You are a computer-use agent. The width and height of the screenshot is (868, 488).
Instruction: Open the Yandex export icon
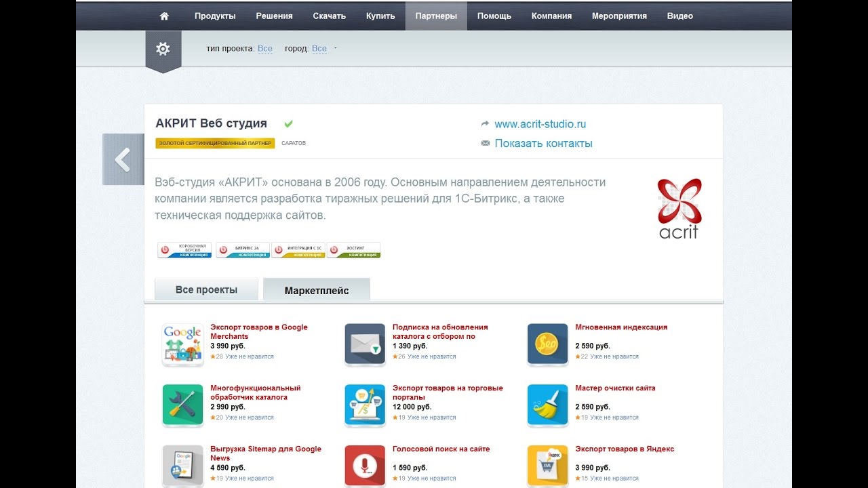click(548, 466)
